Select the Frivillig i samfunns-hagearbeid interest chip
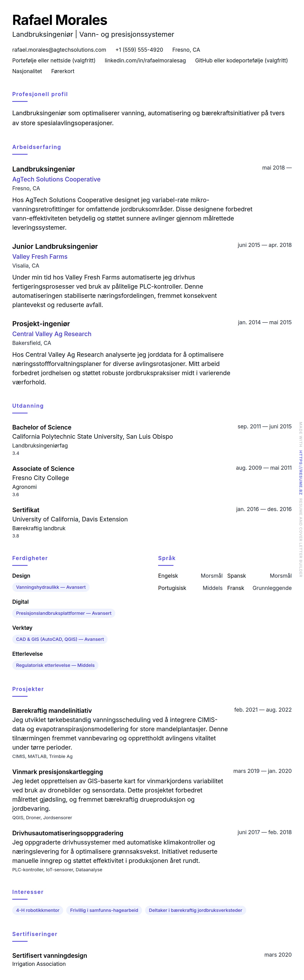 pyautogui.click(x=104, y=910)
